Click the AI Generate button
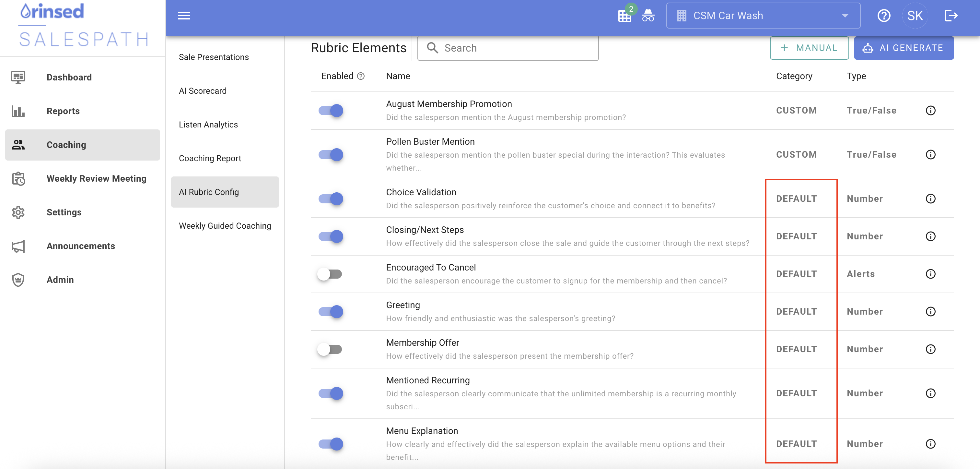980x469 pixels. [904, 48]
